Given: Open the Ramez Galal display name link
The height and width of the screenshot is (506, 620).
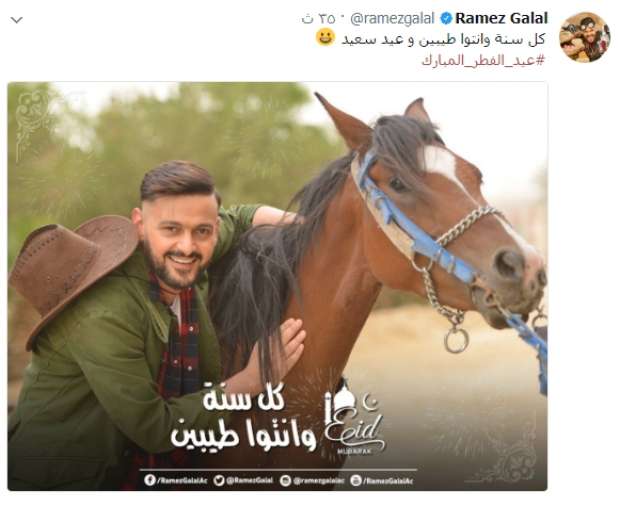Looking at the screenshot, I should point(501,18).
